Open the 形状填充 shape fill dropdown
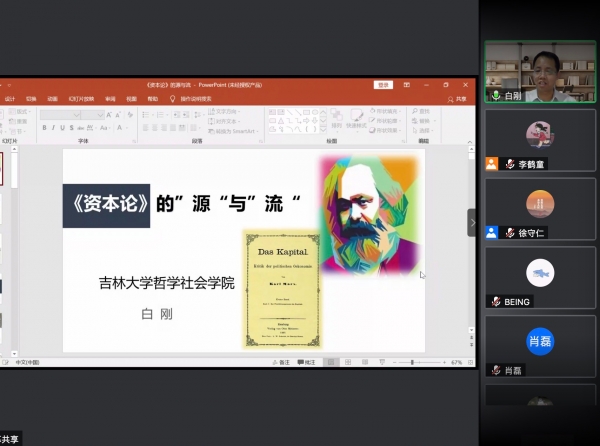 click(386, 111)
